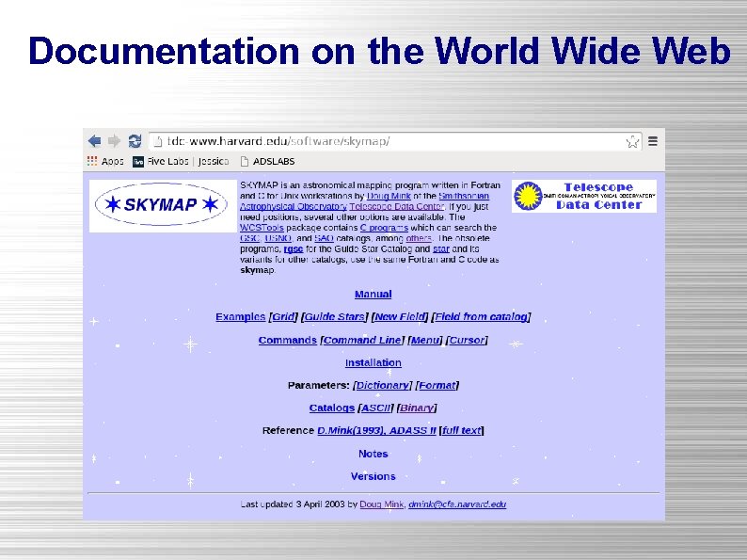Open the Examples link

pyautogui.click(x=240, y=317)
